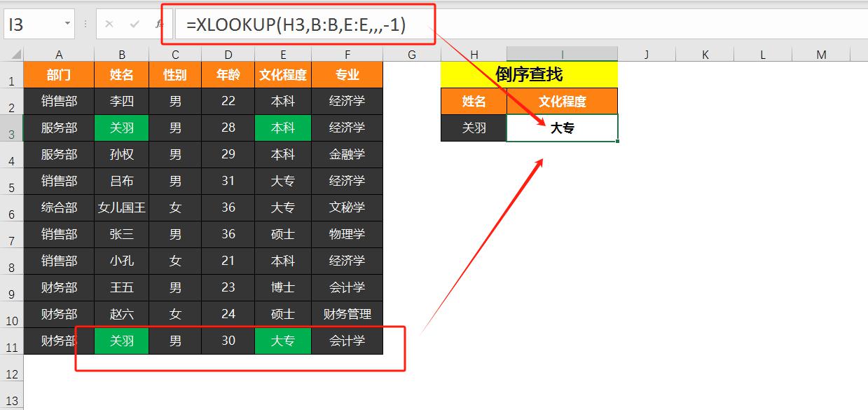
Task: Select row 1 header
Action: 12,75
